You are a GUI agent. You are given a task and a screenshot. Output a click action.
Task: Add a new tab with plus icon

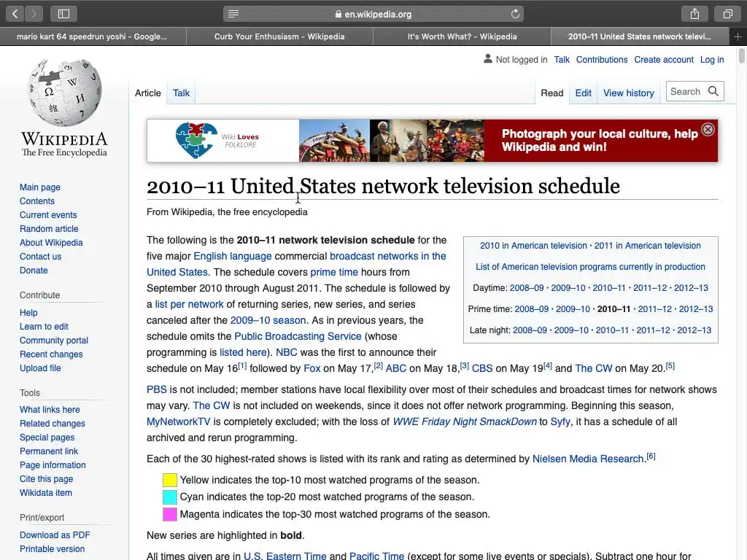738,36
